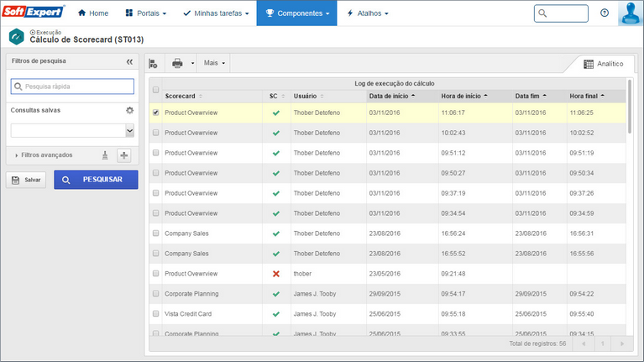Sort by Hora final column
Image resolution: width=644 pixels, height=362 pixels.
(587, 96)
